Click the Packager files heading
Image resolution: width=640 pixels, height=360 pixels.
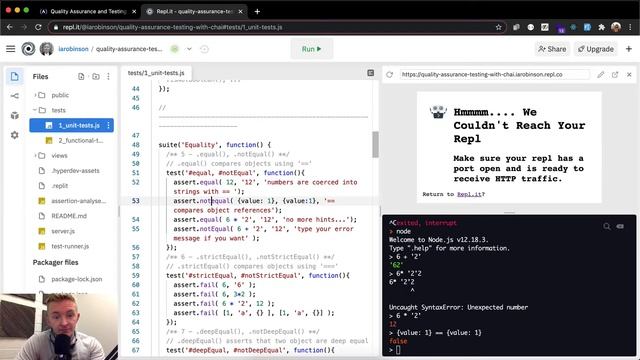point(56,262)
